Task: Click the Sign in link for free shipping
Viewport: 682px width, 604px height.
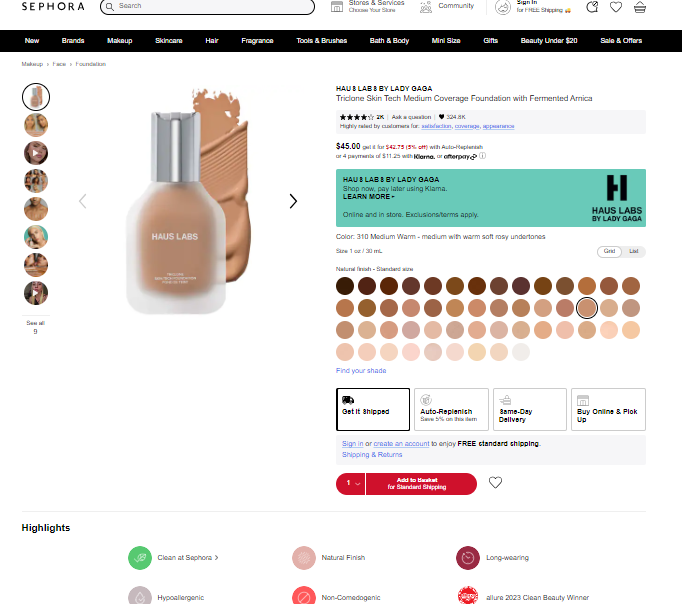Action: tap(352, 444)
